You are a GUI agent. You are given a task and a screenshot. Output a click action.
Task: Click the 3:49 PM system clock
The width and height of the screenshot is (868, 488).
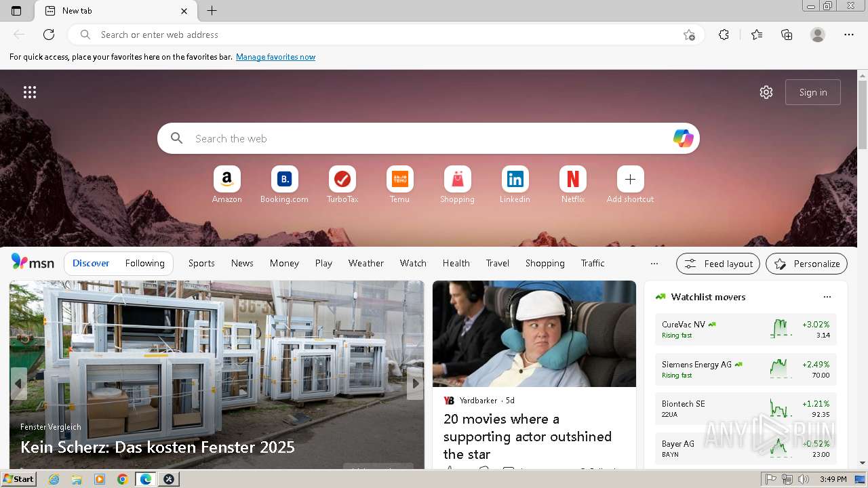(x=833, y=479)
